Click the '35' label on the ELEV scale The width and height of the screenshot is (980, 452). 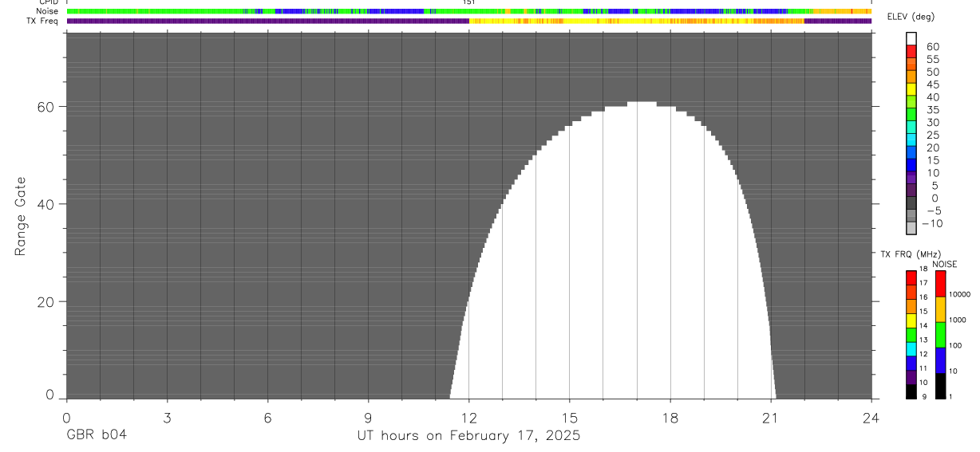point(932,110)
